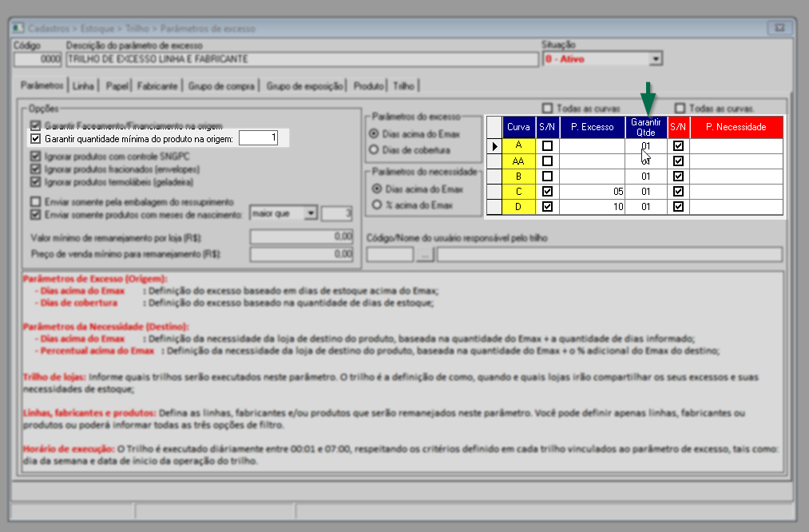Switch to the Fabricante tab

coord(157,85)
